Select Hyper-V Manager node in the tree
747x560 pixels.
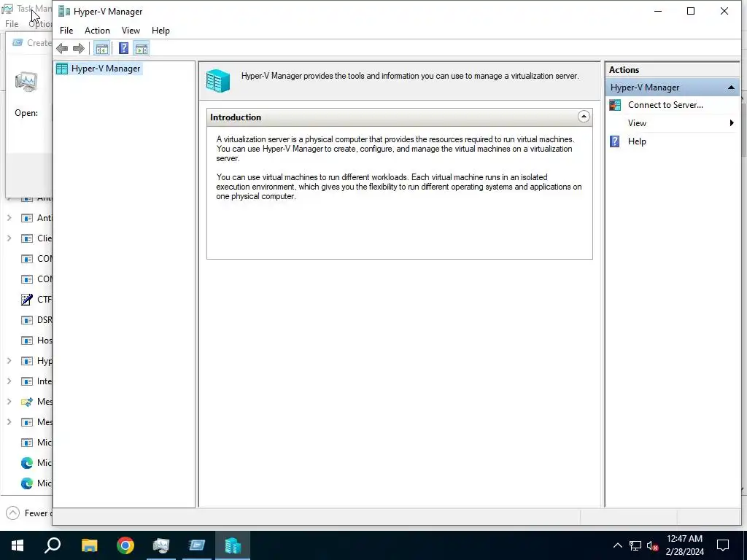click(x=106, y=69)
